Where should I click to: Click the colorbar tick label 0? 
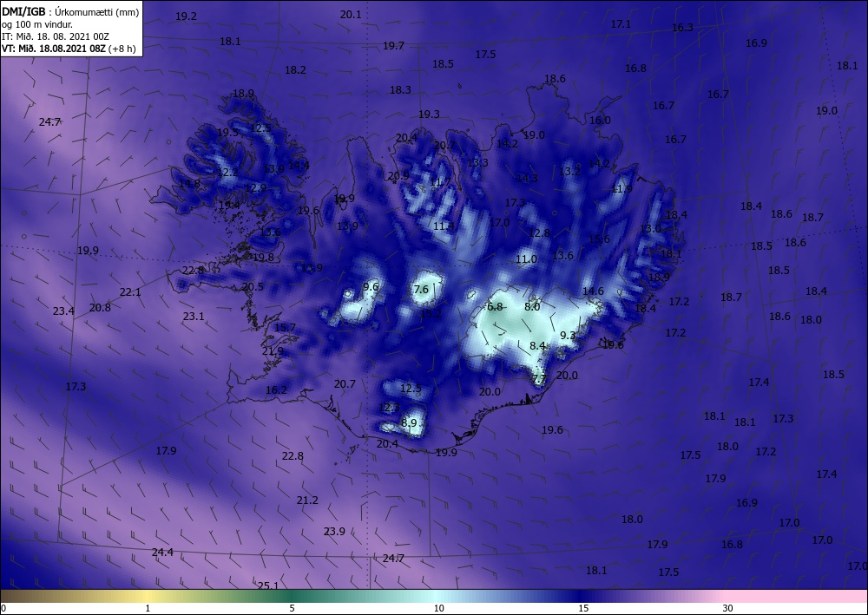(3, 608)
